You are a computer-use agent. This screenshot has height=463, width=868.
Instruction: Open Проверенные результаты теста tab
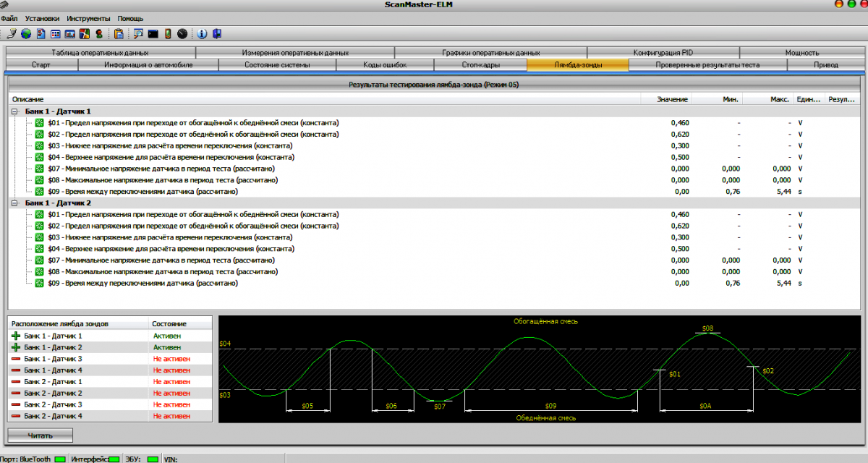707,65
